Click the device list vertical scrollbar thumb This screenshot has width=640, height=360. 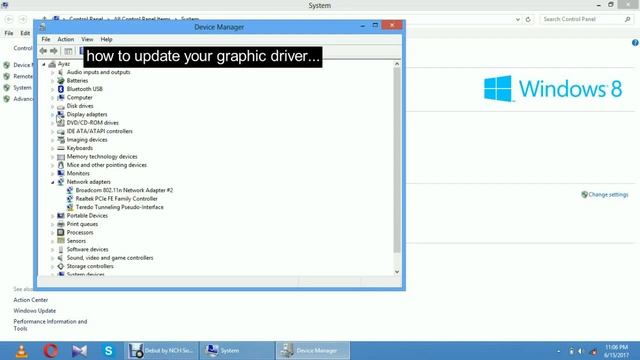pyautogui.click(x=397, y=160)
